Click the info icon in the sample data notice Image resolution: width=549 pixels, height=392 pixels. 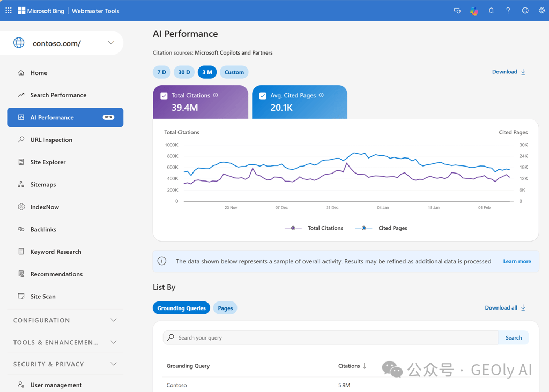162,261
